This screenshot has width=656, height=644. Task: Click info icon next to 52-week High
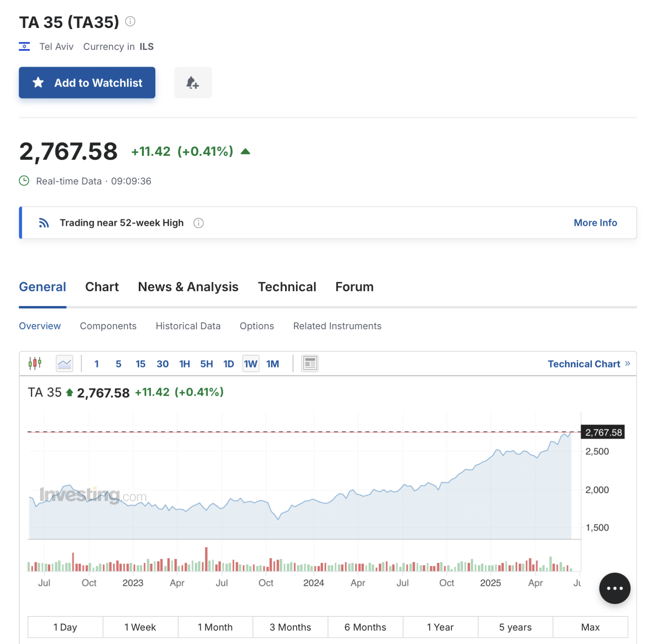199,223
